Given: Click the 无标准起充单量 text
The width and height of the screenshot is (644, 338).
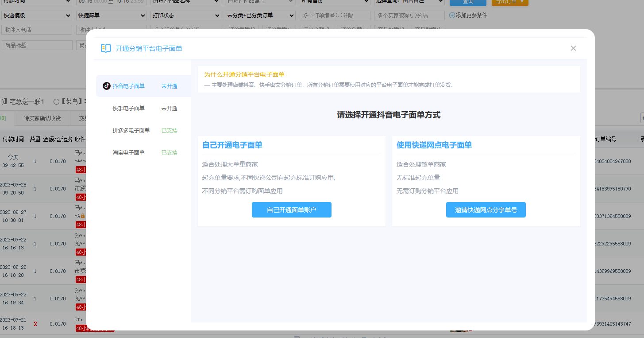Looking at the screenshot, I should [418, 178].
